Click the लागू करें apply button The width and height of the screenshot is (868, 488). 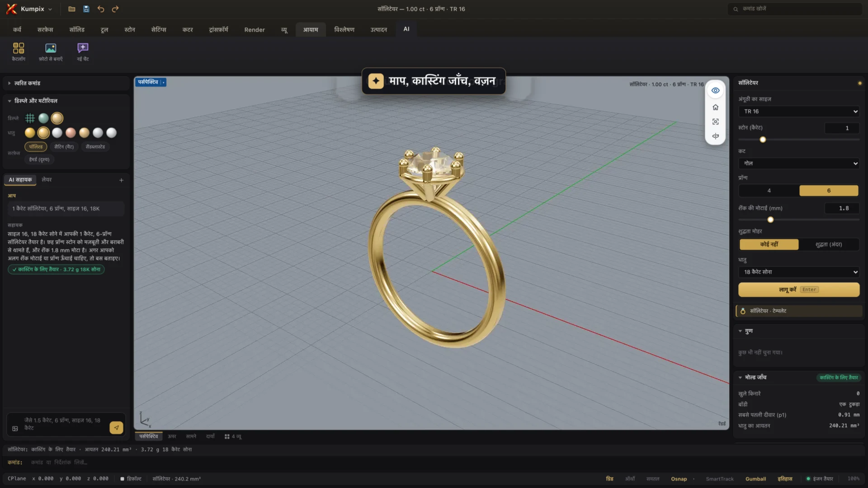coord(799,290)
